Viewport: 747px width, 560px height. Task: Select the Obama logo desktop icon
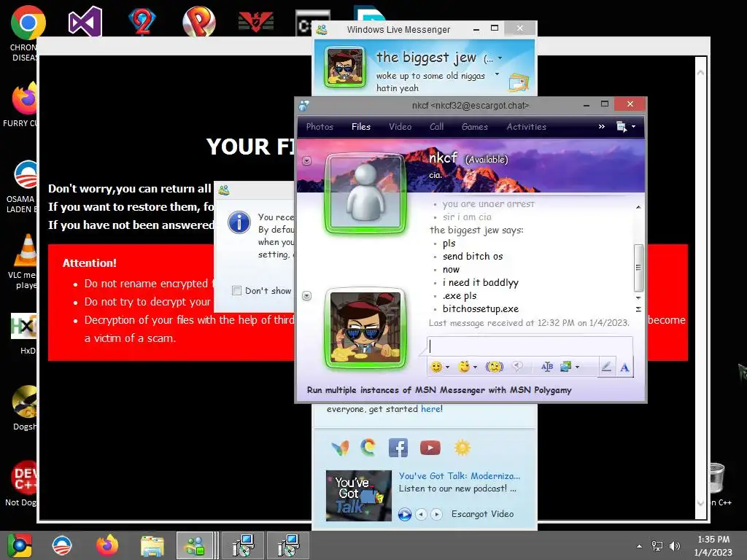26,175
